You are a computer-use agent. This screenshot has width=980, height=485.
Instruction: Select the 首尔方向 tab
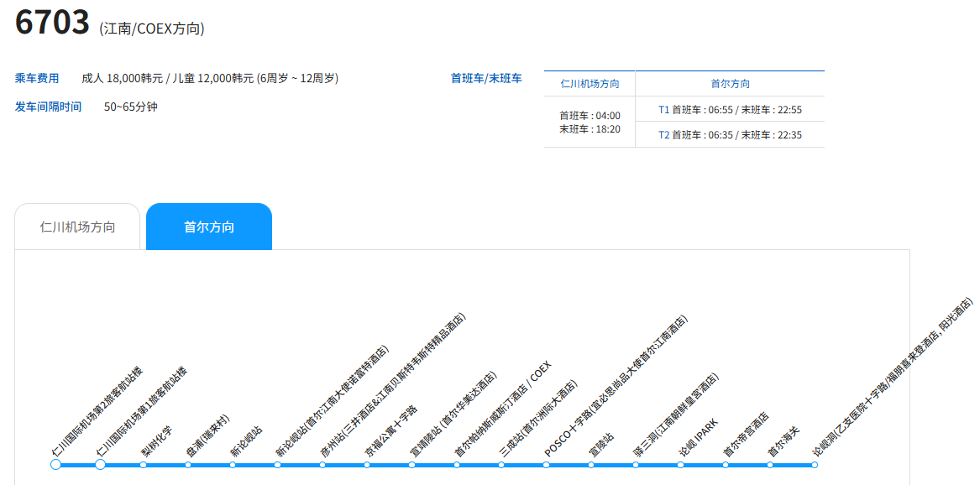(209, 227)
